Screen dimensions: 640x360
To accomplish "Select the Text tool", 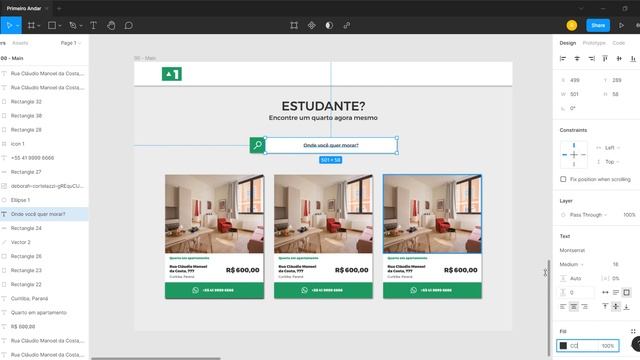I will click(93, 25).
